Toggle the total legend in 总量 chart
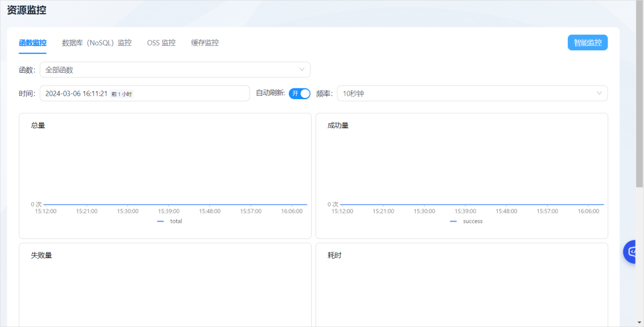 (x=170, y=221)
